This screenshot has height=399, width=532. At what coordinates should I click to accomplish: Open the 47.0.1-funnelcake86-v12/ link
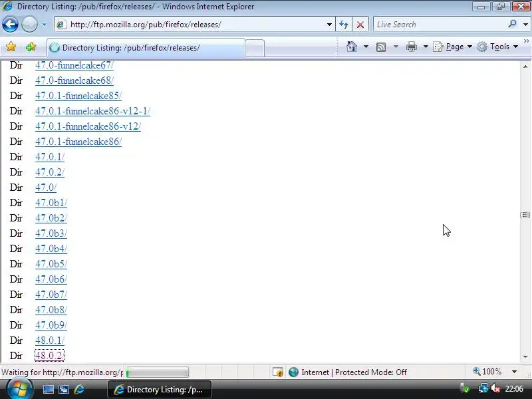pos(88,126)
